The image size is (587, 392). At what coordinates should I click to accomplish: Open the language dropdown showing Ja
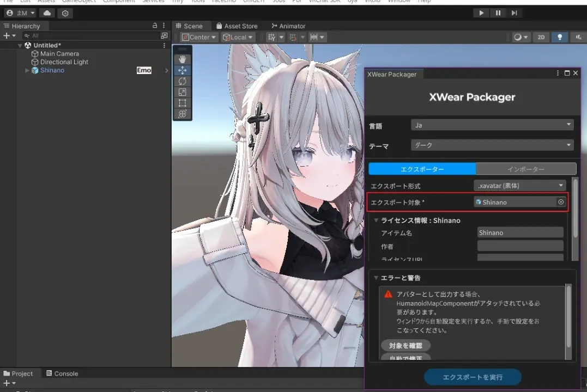click(x=492, y=125)
